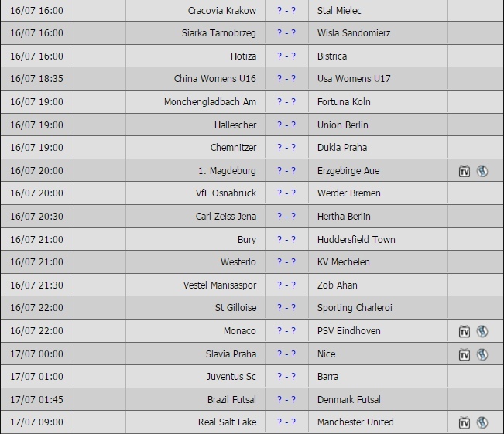Image resolution: width=504 pixels, height=434 pixels.
Task: Click the Werder Bremen team name
Action: [x=349, y=193]
